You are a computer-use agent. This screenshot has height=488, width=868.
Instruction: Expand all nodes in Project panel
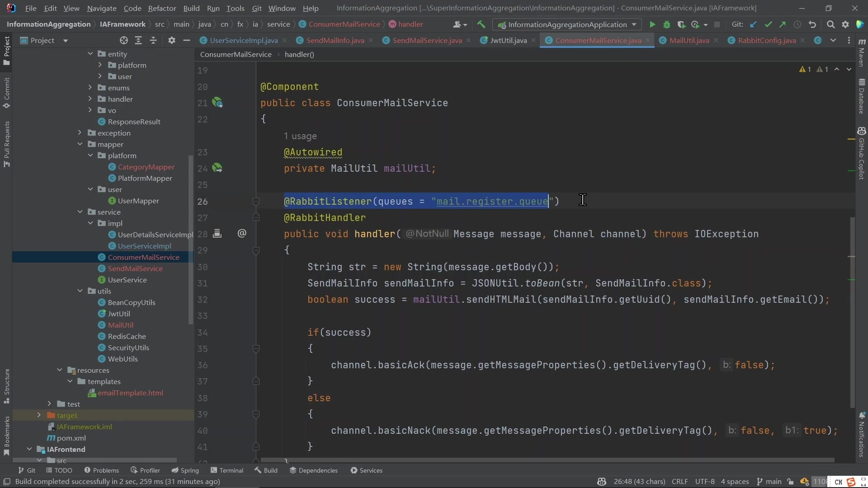point(138,40)
